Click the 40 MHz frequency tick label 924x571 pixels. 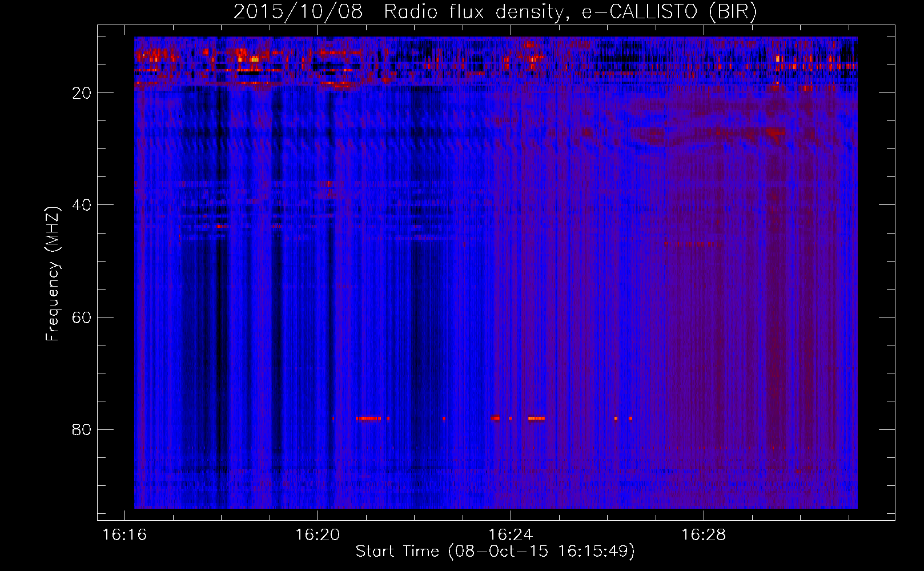[82, 205]
